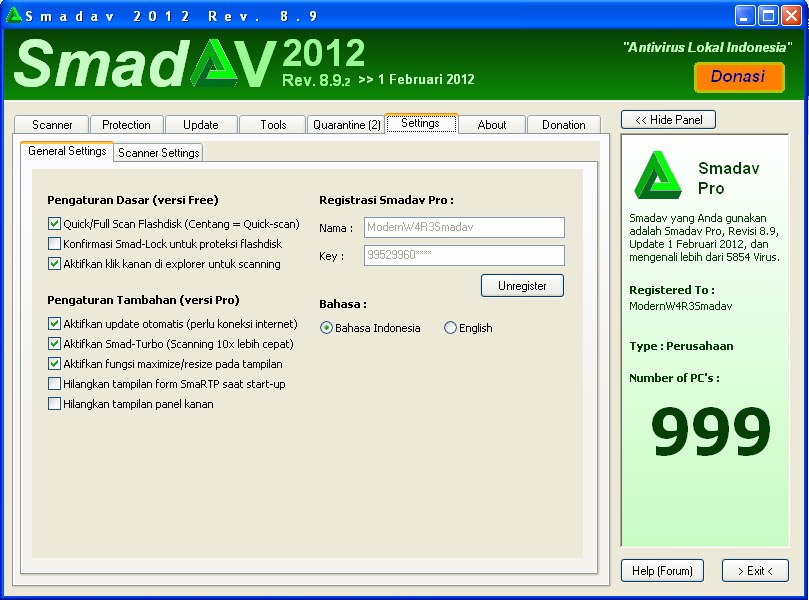Click 'Registrasi Smadav Pro :' heading
The image size is (809, 600).
(386, 200)
